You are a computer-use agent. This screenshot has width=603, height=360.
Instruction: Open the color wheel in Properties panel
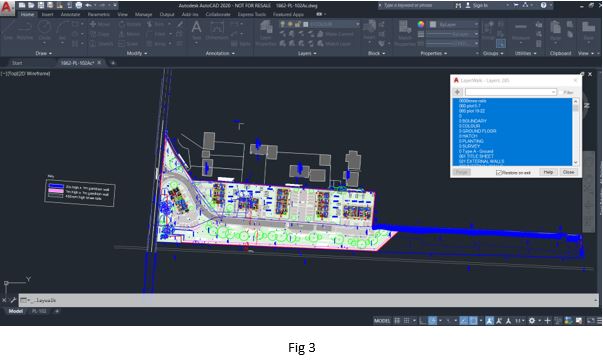pyautogui.click(x=421, y=24)
